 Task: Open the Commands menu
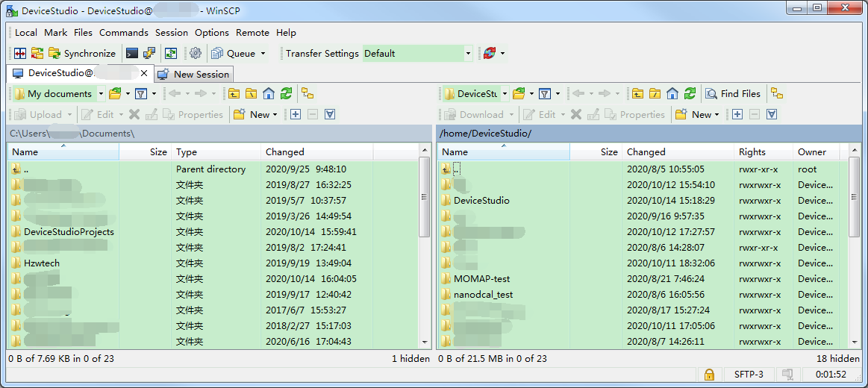click(x=123, y=33)
